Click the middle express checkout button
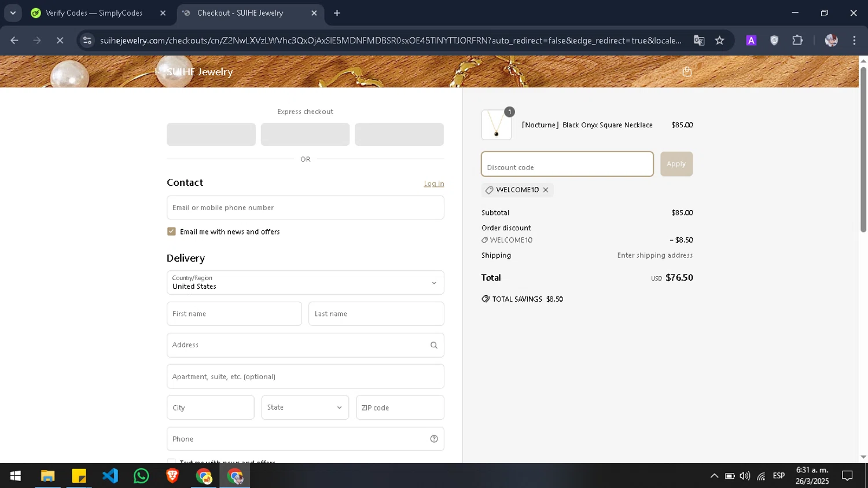Image resolution: width=868 pixels, height=488 pixels. 305,134
